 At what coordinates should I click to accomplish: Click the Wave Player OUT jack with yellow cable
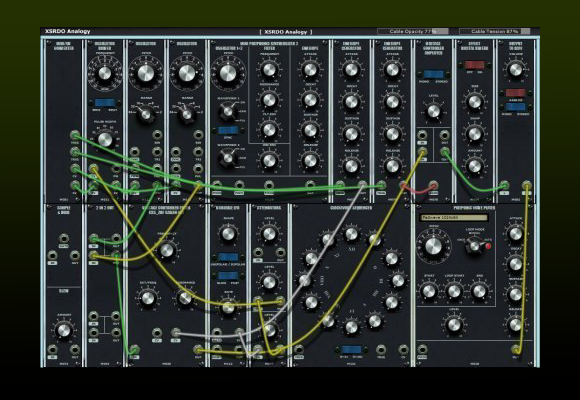coord(516,349)
